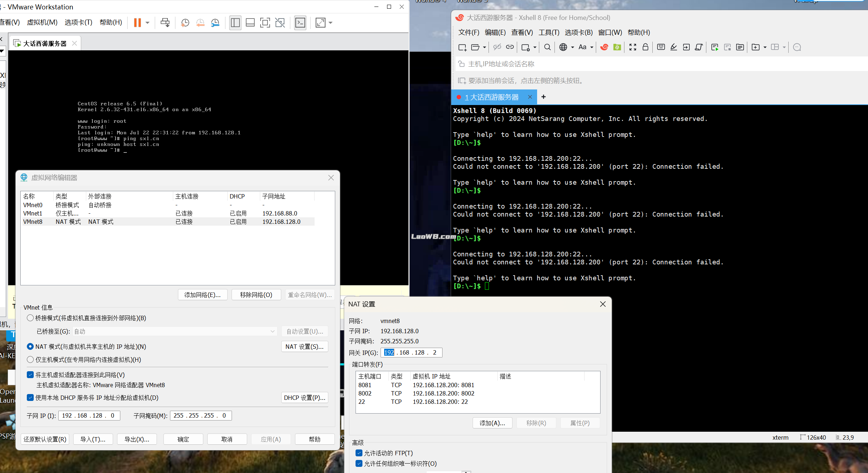Click the Xshell search magnifier icon
The image size is (868, 473).
(x=547, y=47)
